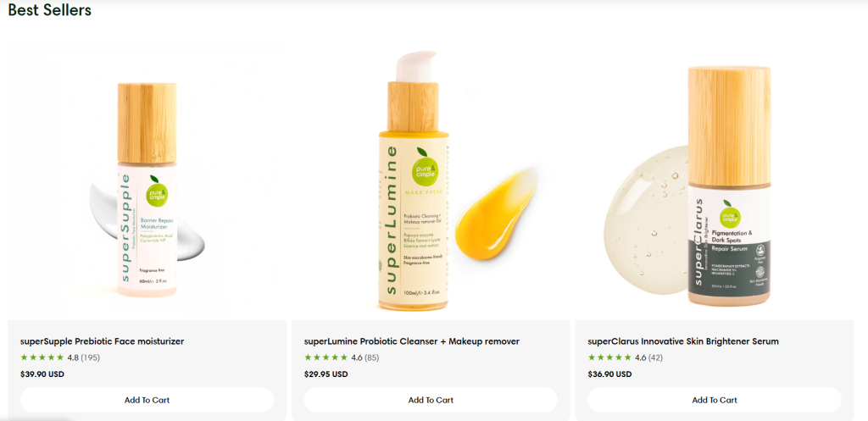Click the yellow gel swatch beside superLumine
868x421 pixels.
click(494, 214)
